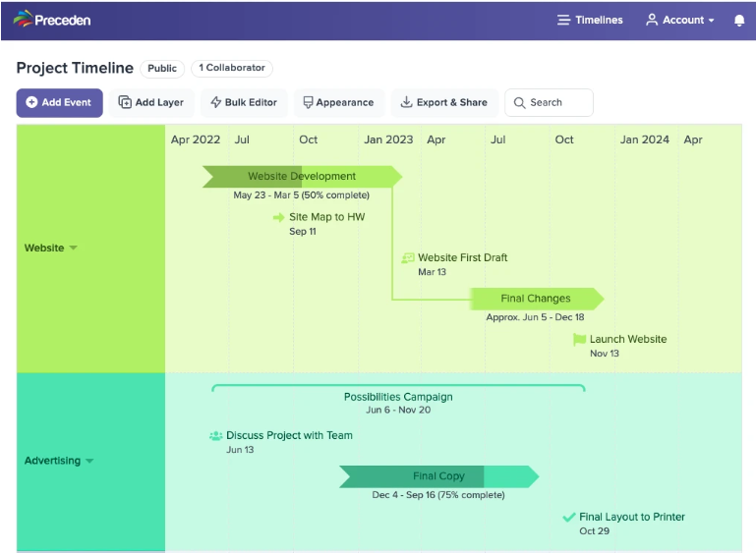Click the 1 Collaborator badge
The image size is (756, 553).
tap(232, 68)
